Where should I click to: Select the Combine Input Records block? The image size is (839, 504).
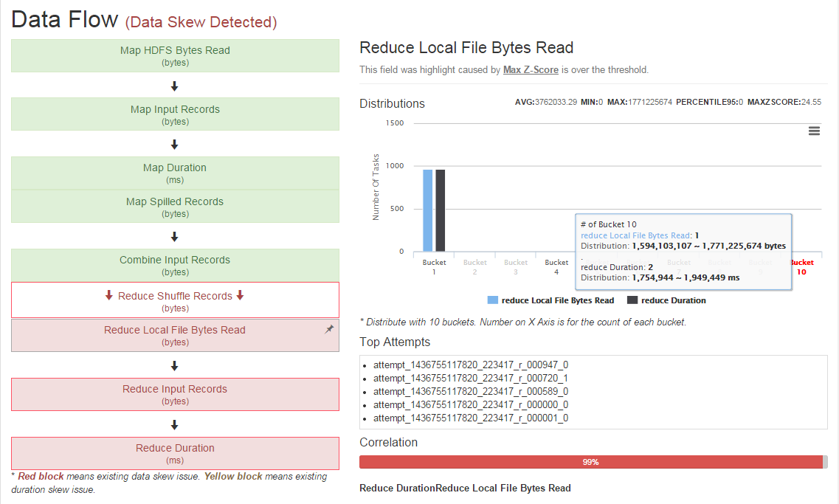[x=175, y=265]
